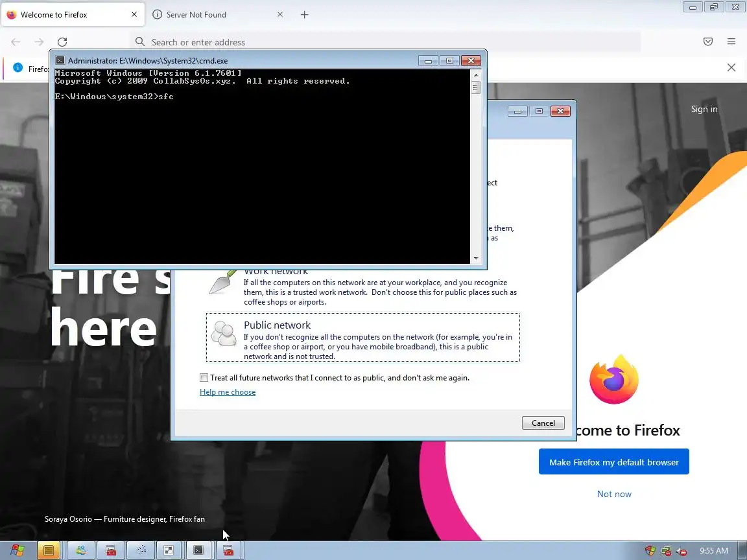Click the network tray icon
This screenshot has height=560, width=747.
665,551
